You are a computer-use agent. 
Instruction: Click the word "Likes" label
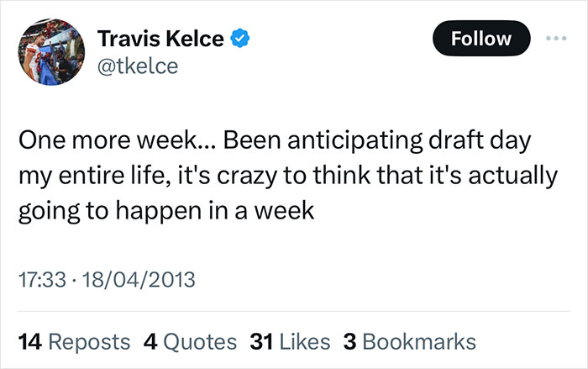tap(301, 342)
